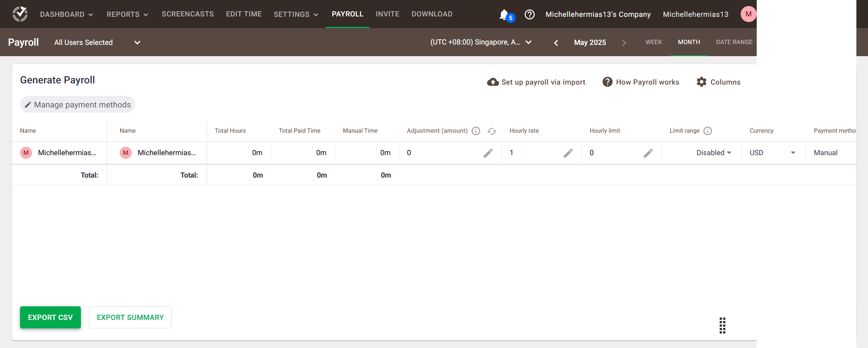Click first Michellehermias avatar in row
Image resolution: width=868 pixels, height=348 pixels.
coord(26,153)
